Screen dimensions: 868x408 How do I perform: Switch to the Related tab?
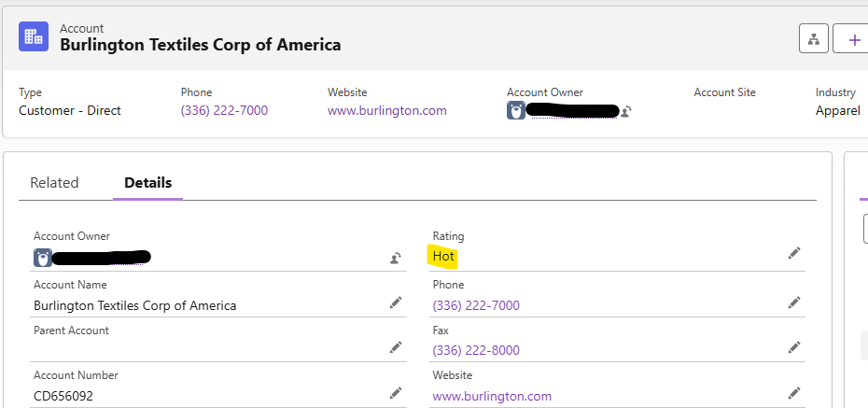(54, 183)
